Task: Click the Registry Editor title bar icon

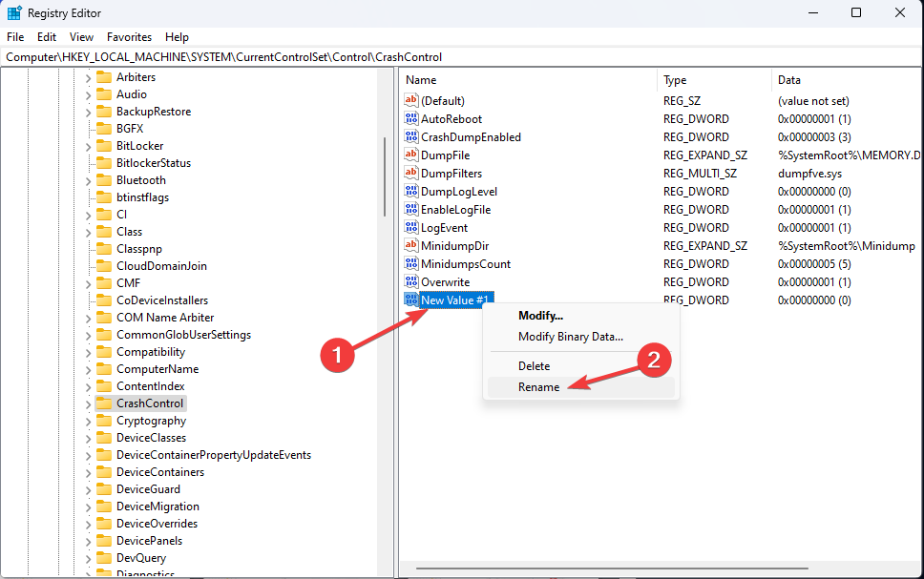Action: [x=14, y=13]
